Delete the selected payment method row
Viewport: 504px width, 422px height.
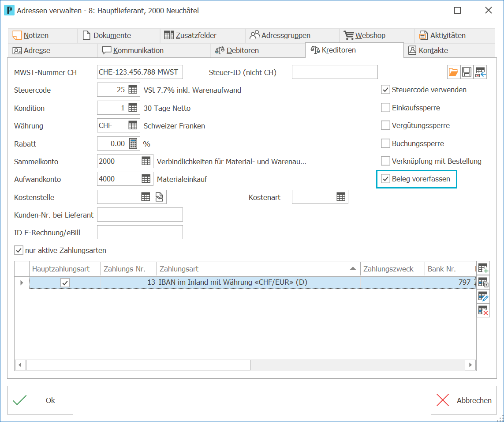tap(483, 311)
